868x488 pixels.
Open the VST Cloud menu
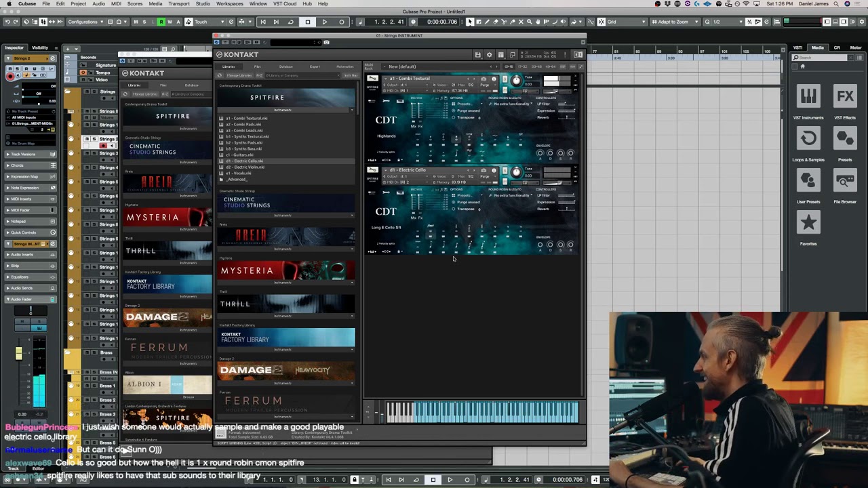click(x=285, y=3)
